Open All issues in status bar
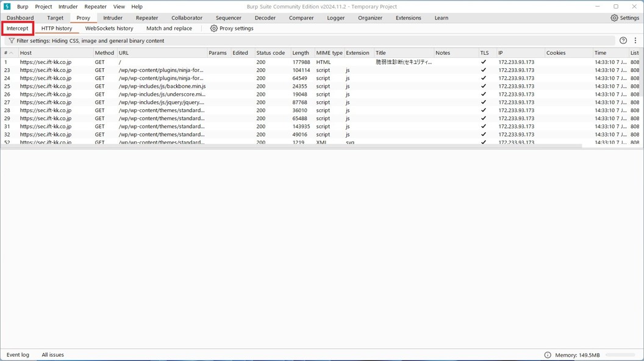The image size is (644, 361). coord(52,355)
